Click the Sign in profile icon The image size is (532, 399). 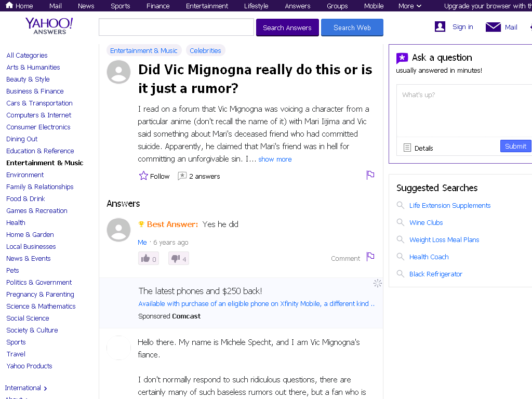[440, 27]
